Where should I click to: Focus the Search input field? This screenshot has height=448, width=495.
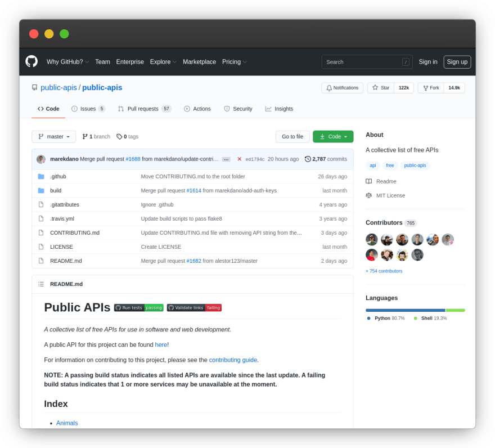(367, 62)
